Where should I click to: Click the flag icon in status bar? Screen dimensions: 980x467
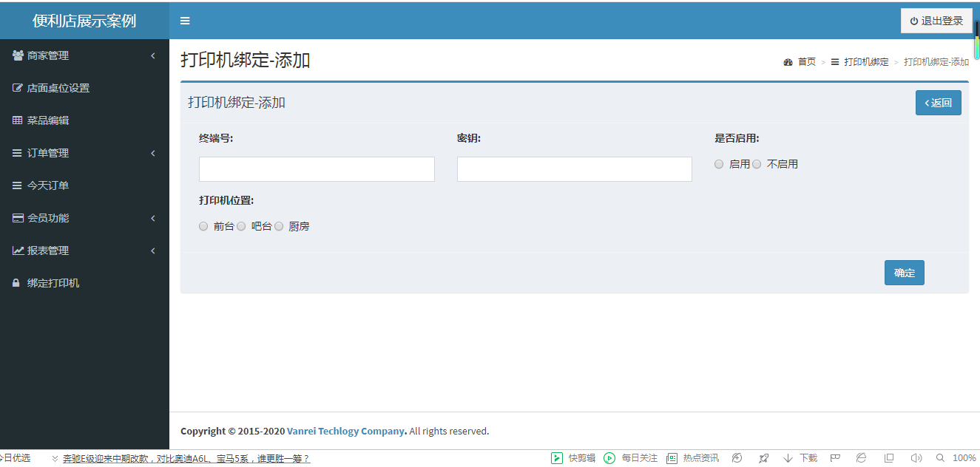pos(835,458)
